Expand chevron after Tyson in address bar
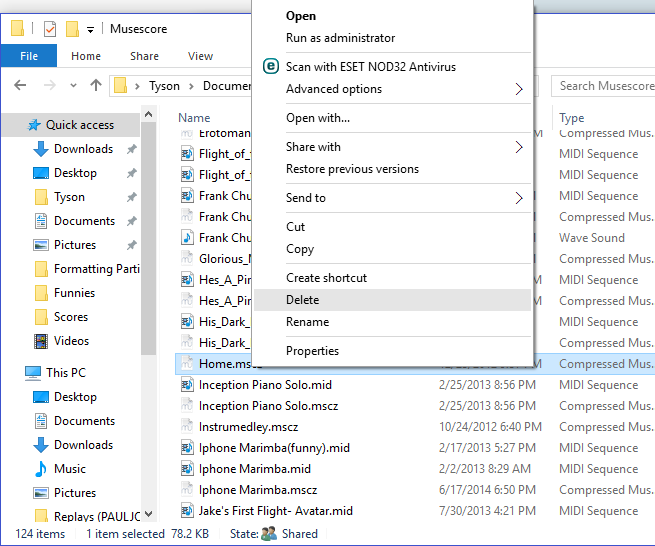 (x=191, y=86)
